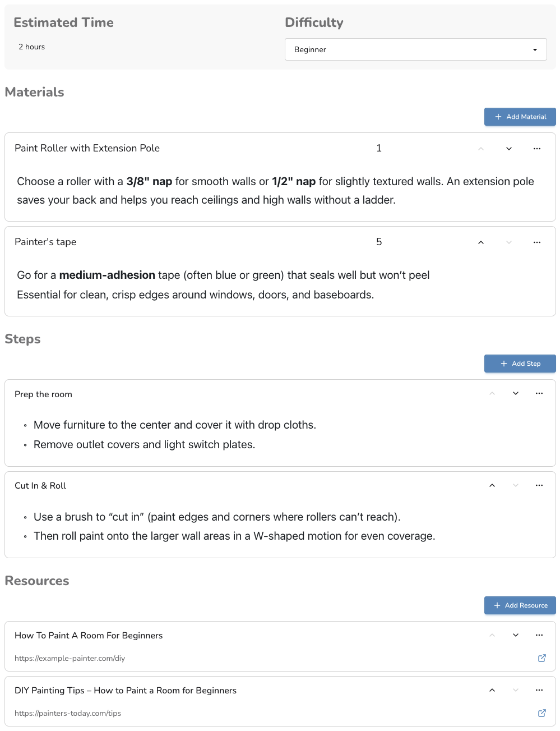Image resolution: width=560 pixels, height=731 pixels.
Task: Move Paint Roller material down
Action: click(x=509, y=149)
